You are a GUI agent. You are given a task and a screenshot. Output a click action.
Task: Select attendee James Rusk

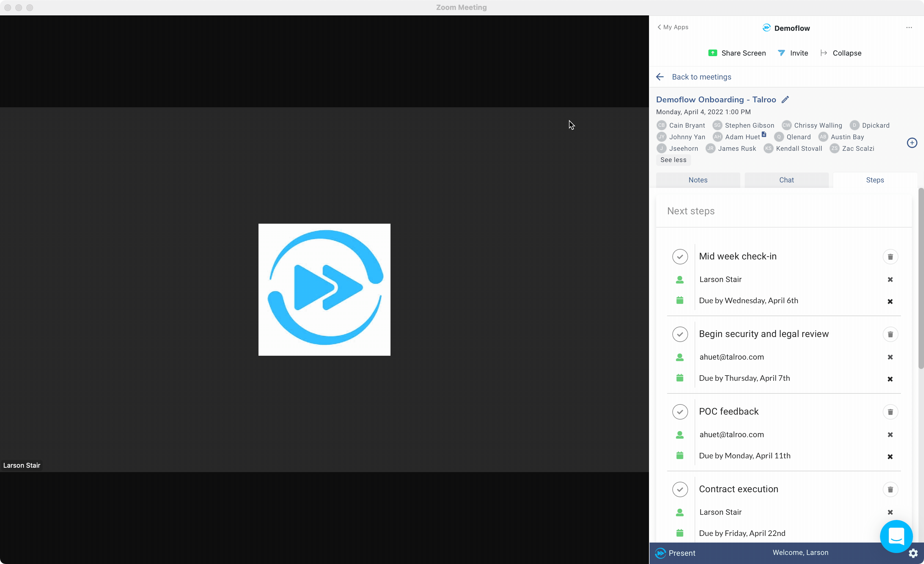tap(731, 148)
